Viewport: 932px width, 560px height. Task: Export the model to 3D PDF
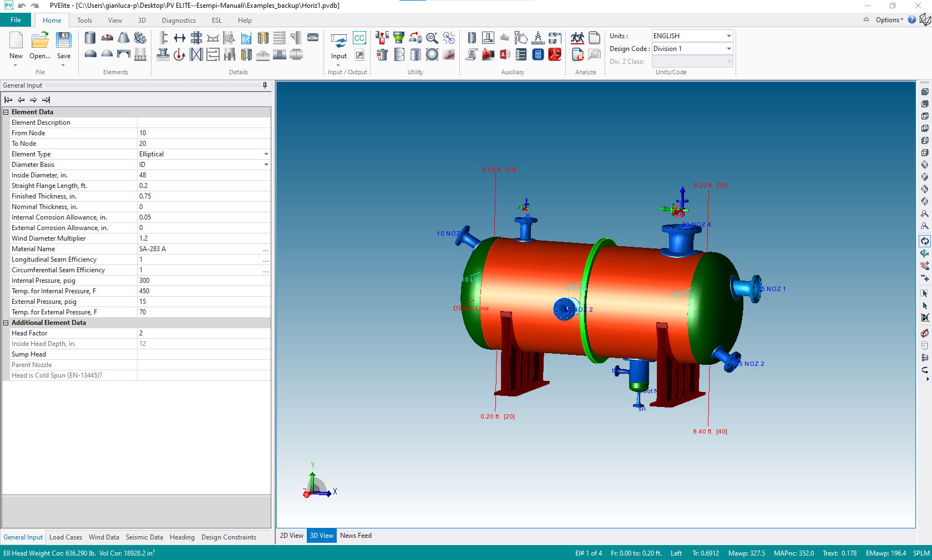555,54
